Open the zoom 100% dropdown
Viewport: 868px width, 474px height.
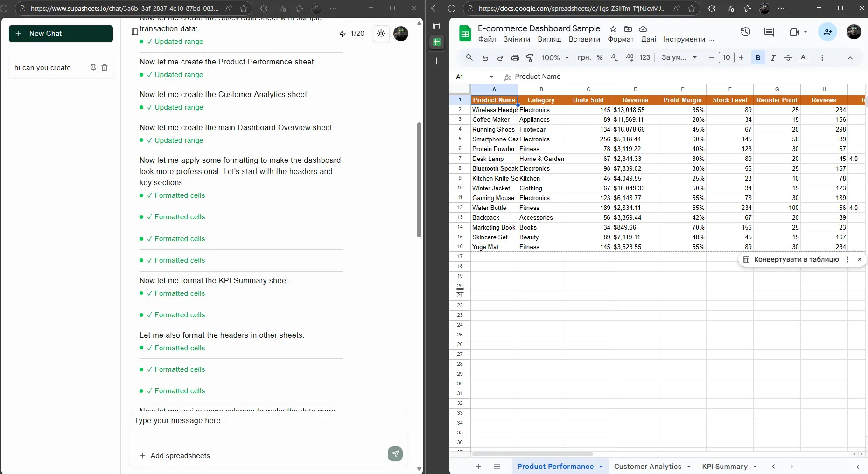click(555, 58)
